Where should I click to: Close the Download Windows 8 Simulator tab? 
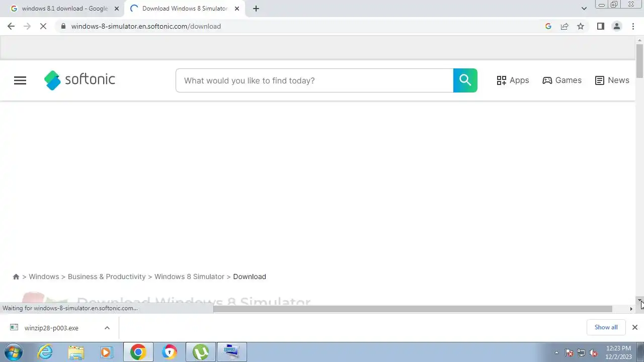pos(237,9)
